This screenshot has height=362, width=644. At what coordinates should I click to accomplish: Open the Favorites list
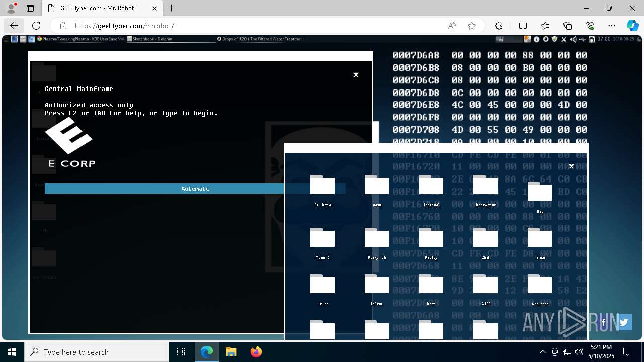545,26
